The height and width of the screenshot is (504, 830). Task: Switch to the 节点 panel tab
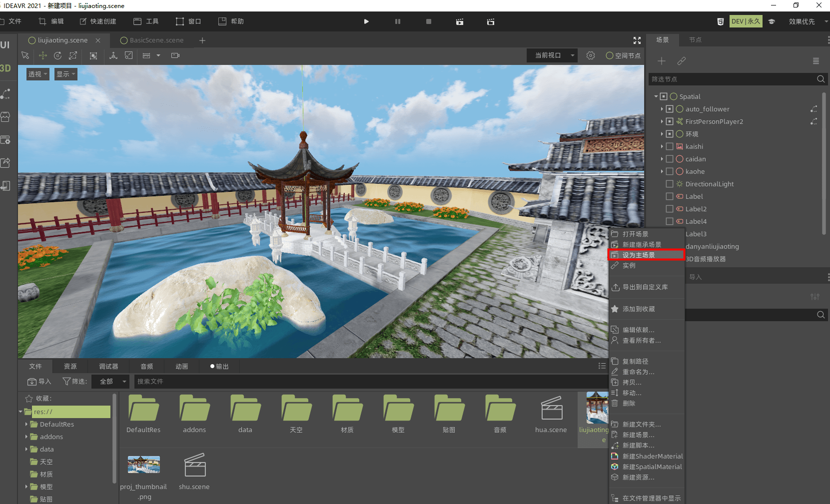[695, 40]
